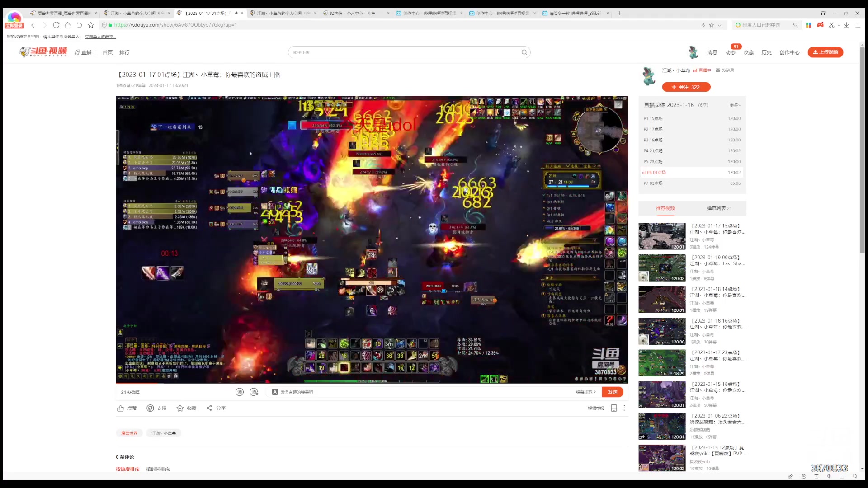The image size is (868, 488).
Task: Bookmark page with toolbar star
Action: coord(91,25)
